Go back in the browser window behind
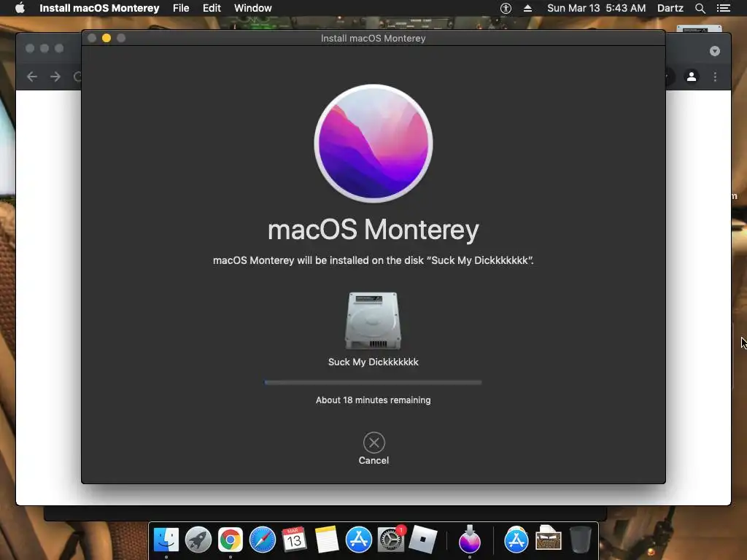The width and height of the screenshot is (747, 560). point(32,77)
